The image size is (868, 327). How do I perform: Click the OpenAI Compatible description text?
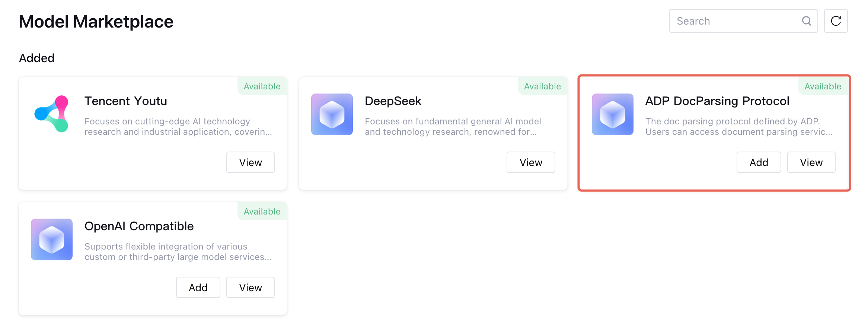tap(178, 252)
